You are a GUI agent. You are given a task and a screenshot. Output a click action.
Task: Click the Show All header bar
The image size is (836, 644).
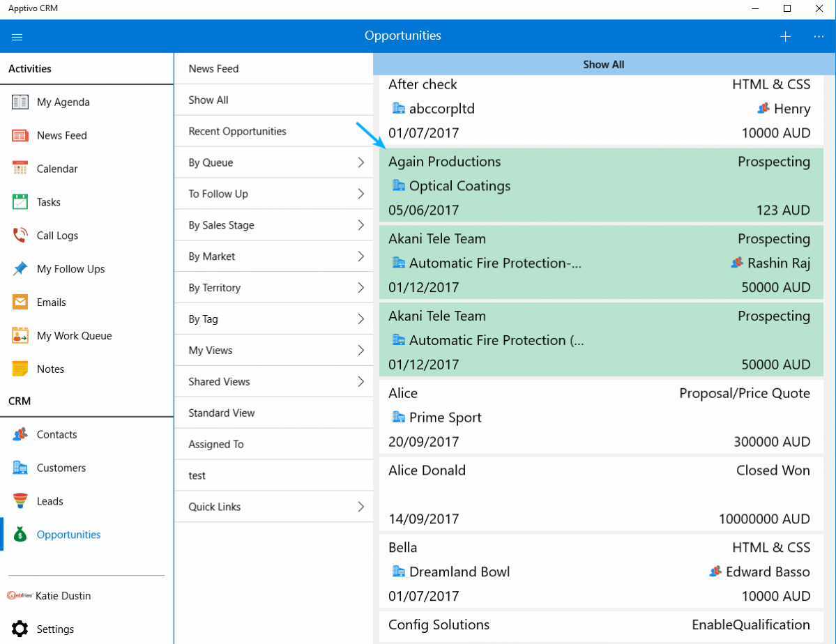click(603, 65)
